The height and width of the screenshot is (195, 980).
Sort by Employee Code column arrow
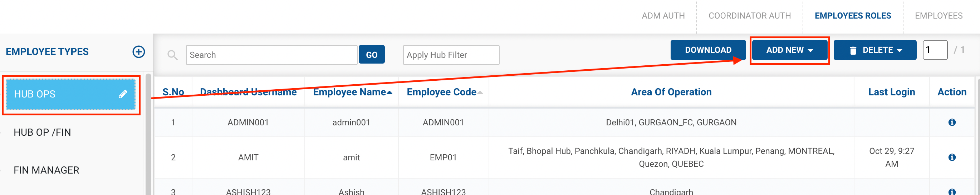click(x=480, y=92)
